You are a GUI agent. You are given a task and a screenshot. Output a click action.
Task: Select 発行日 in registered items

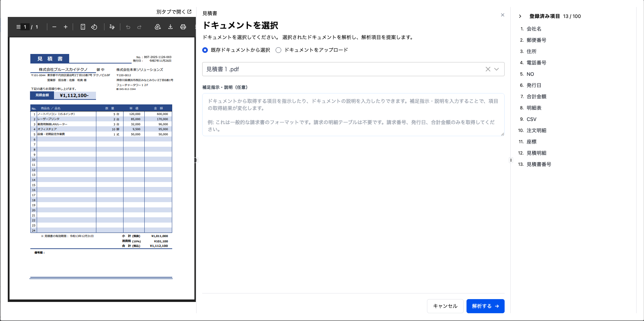point(534,85)
